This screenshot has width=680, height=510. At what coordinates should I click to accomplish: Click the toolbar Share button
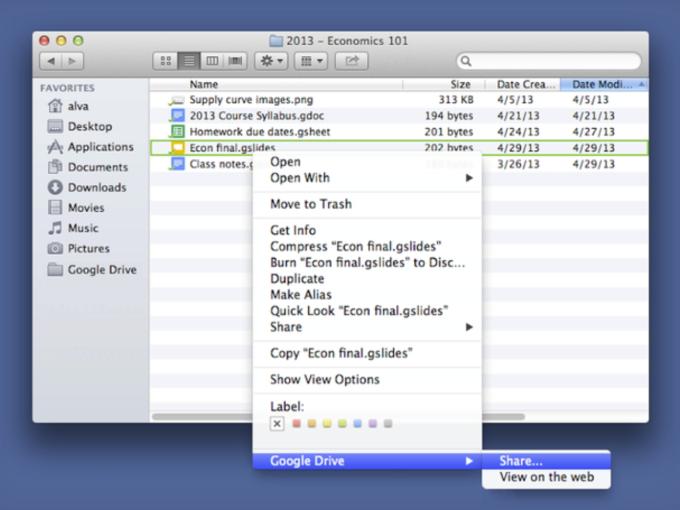pos(352,61)
